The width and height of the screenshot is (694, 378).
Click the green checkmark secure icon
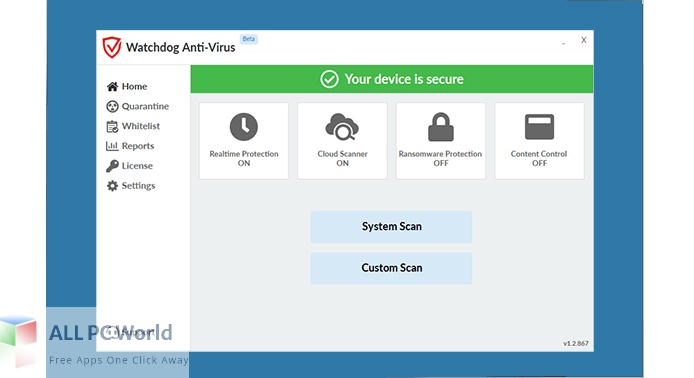pyautogui.click(x=329, y=79)
